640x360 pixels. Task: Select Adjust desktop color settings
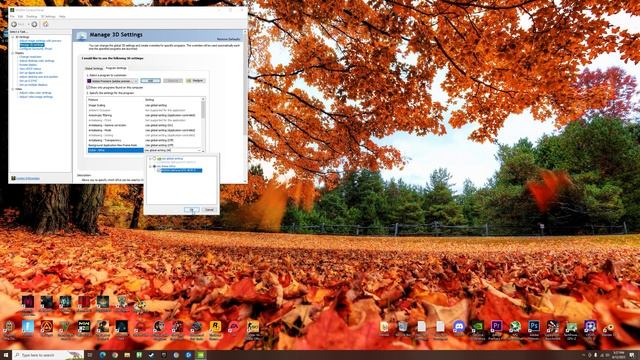[37, 61]
